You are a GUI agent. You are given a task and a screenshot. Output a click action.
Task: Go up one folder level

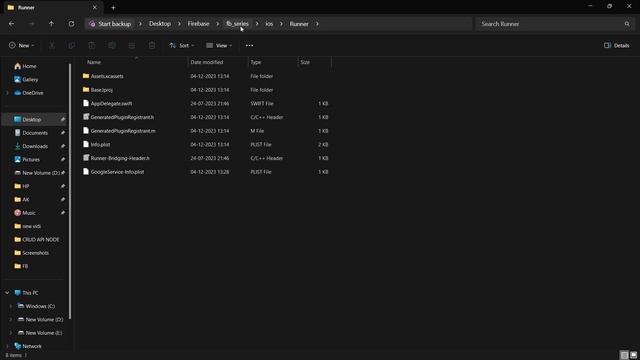51,24
